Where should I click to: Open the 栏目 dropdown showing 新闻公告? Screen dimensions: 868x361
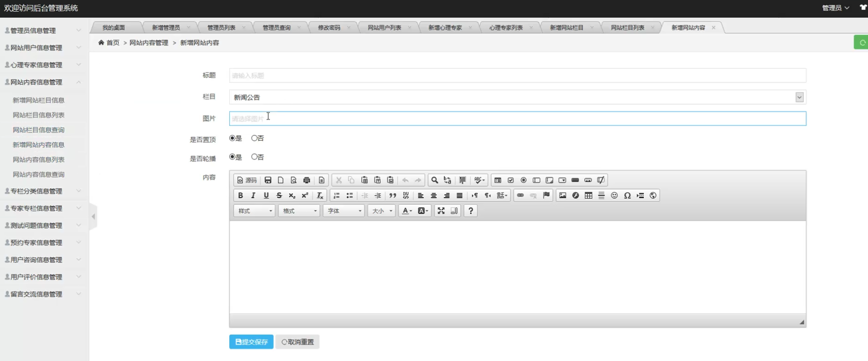(518, 97)
